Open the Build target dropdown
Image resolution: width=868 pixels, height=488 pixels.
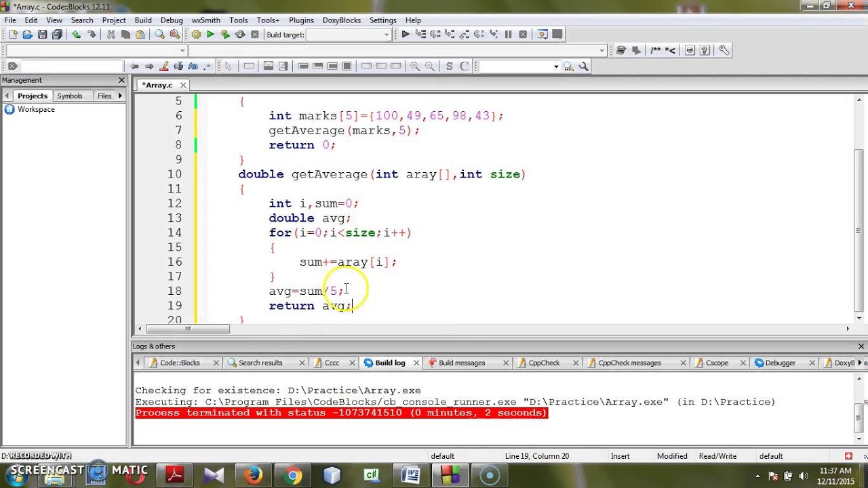click(387, 35)
